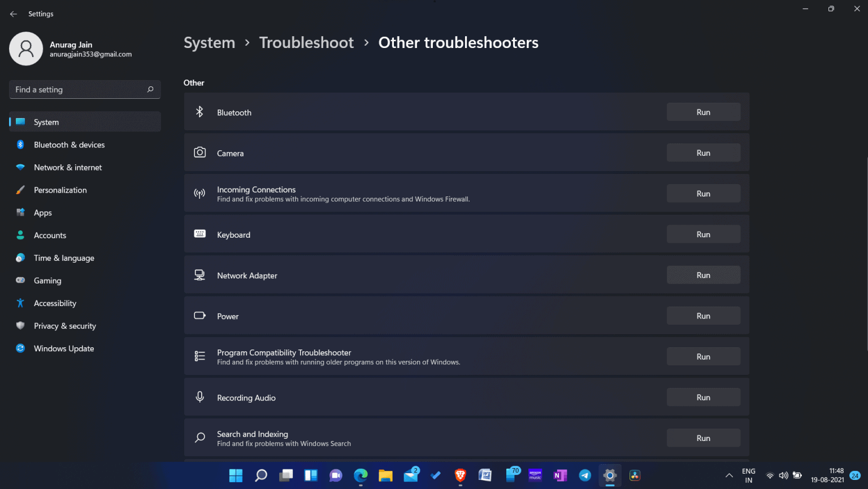Click the Power battery icon

[x=199, y=316]
